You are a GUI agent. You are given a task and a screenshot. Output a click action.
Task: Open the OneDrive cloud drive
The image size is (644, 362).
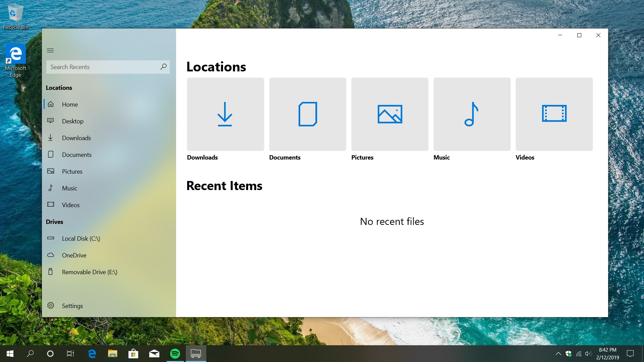[74, 255]
